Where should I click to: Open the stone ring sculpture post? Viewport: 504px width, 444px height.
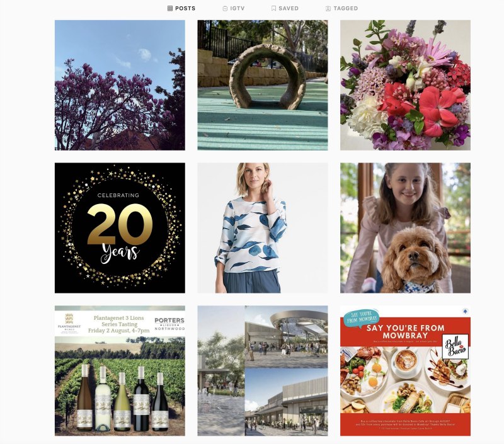coord(263,85)
